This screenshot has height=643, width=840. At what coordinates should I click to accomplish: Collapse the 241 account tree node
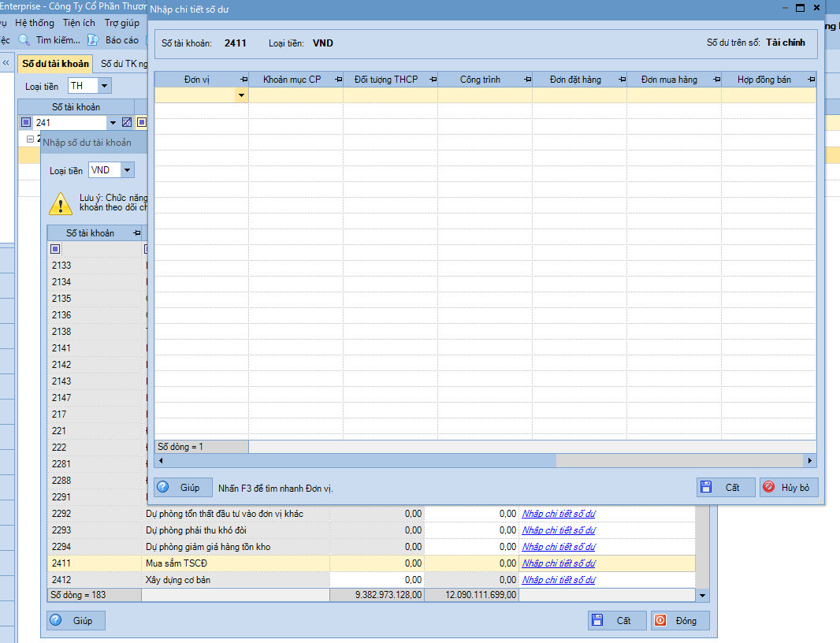click(x=30, y=139)
